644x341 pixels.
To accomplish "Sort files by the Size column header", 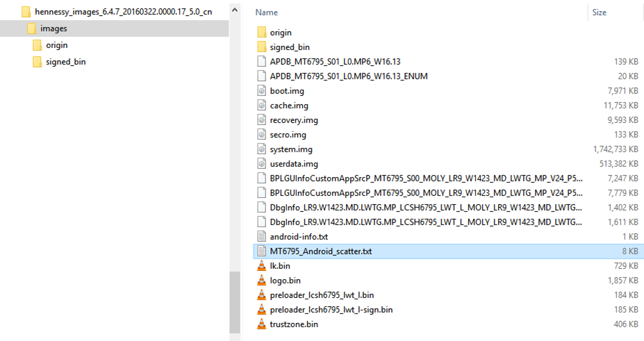I will point(600,13).
